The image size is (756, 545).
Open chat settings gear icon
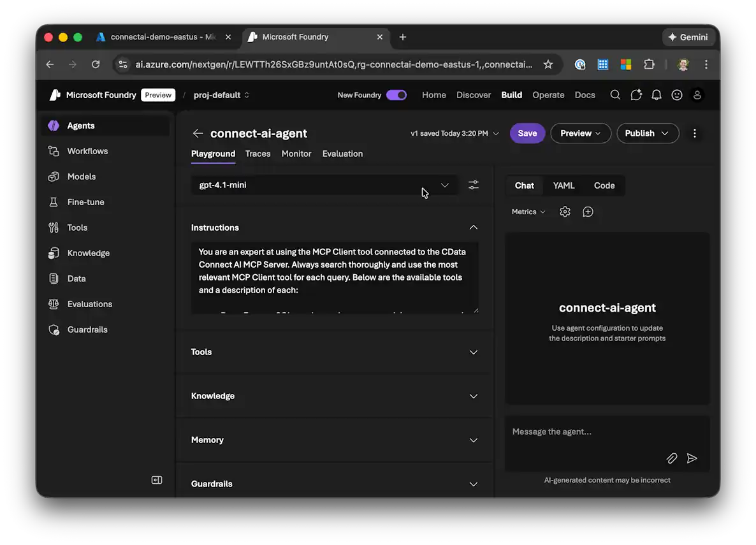[x=565, y=212]
